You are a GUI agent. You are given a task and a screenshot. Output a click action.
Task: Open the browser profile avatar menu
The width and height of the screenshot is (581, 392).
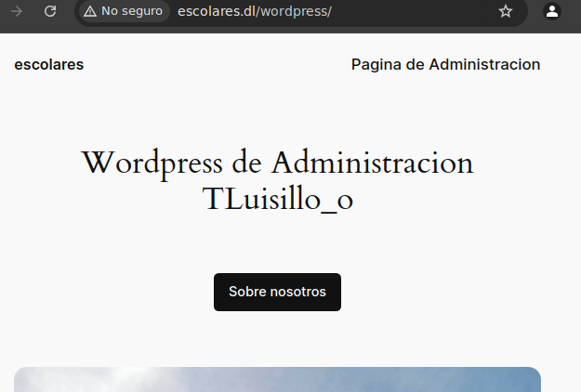click(x=552, y=11)
